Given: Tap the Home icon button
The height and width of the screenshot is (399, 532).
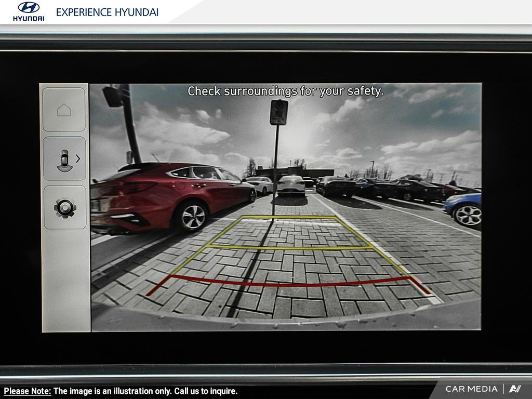Looking at the screenshot, I should [64, 110].
